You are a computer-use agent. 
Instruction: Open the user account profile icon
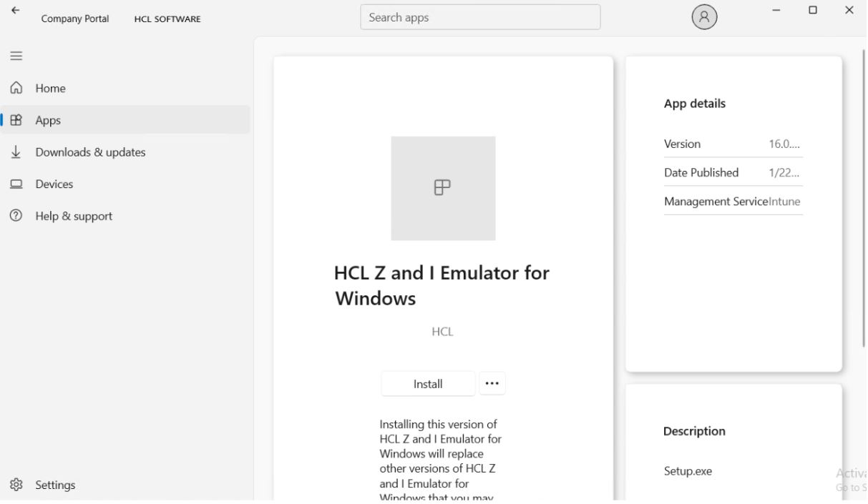[x=704, y=18]
